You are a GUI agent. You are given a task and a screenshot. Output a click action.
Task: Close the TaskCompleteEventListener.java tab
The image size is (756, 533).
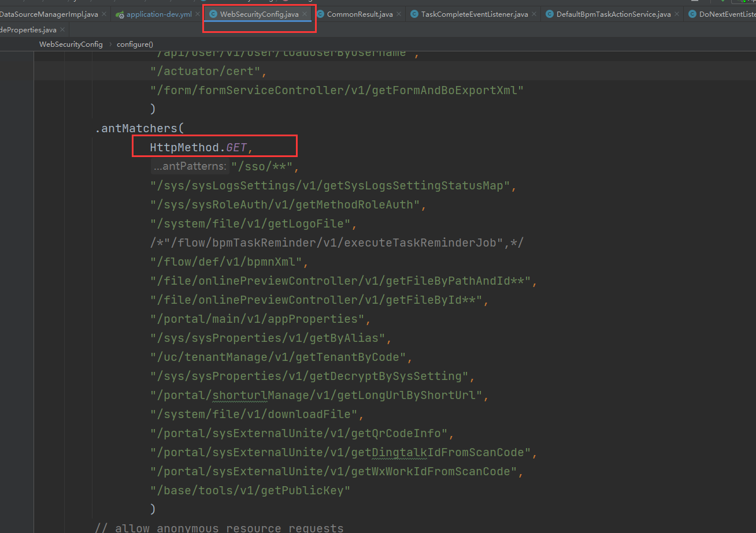click(x=534, y=14)
